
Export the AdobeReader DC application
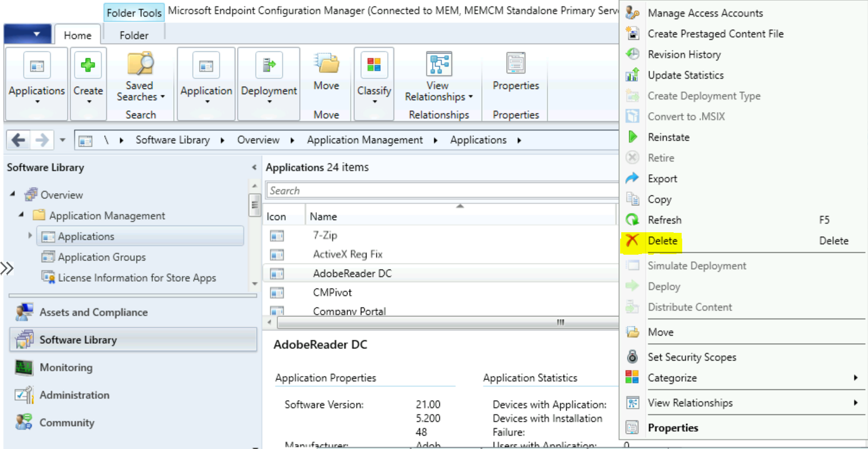click(661, 178)
